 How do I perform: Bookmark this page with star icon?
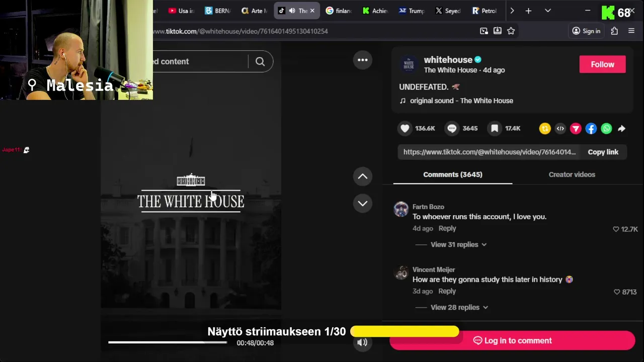(x=511, y=31)
